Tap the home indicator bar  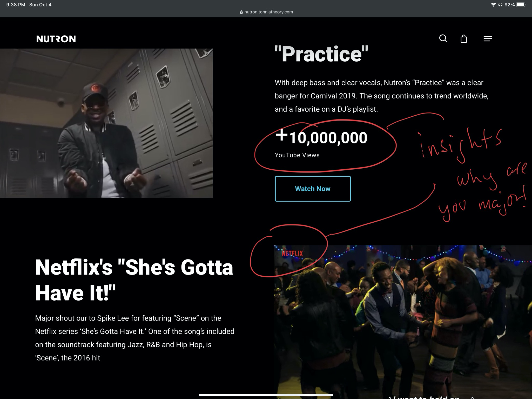point(266,395)
